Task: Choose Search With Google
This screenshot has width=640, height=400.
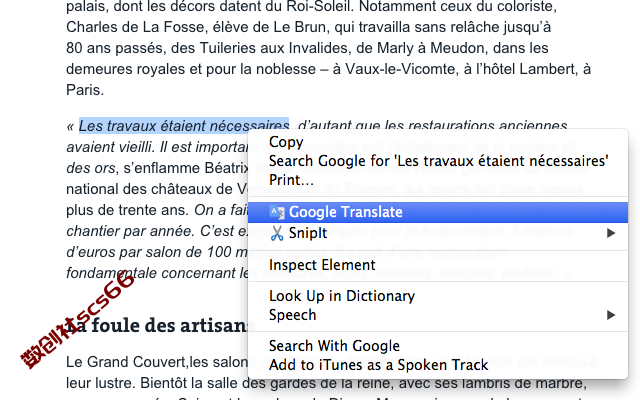Action: [x=334, y=346]
